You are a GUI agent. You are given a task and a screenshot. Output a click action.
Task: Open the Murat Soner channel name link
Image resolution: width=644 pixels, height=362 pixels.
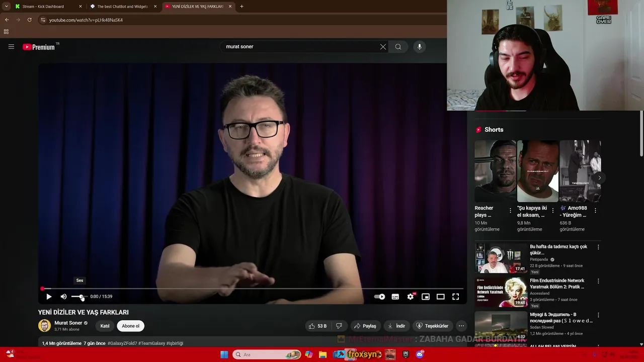click(68, 323)
